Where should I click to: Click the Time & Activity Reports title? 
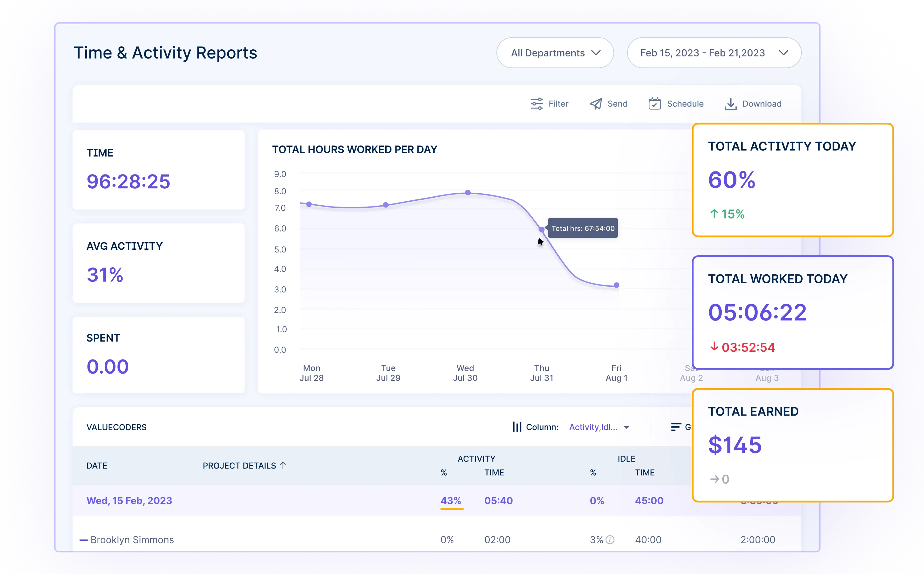(166, 52)
